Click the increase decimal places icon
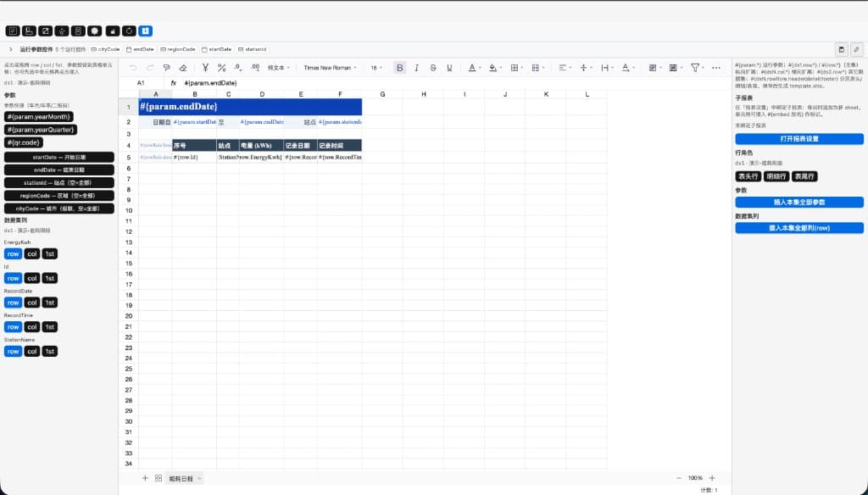Viewport: 868px width, 495px height. pos(255,68)
